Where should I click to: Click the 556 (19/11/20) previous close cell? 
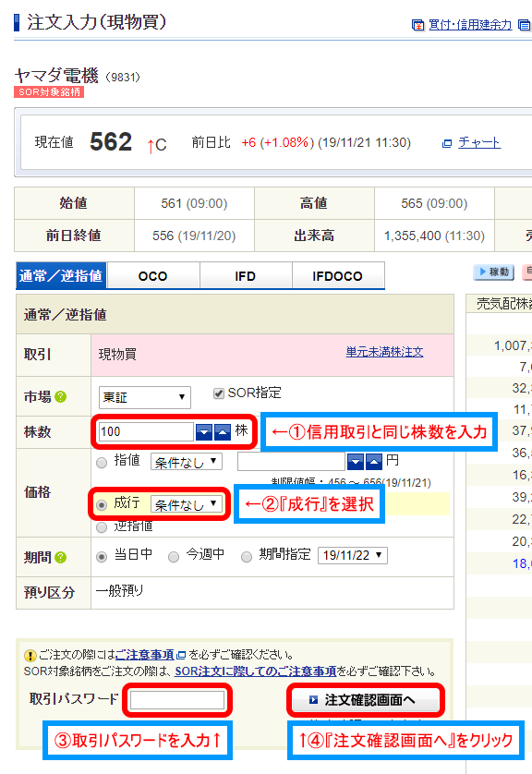pos(194,236)
